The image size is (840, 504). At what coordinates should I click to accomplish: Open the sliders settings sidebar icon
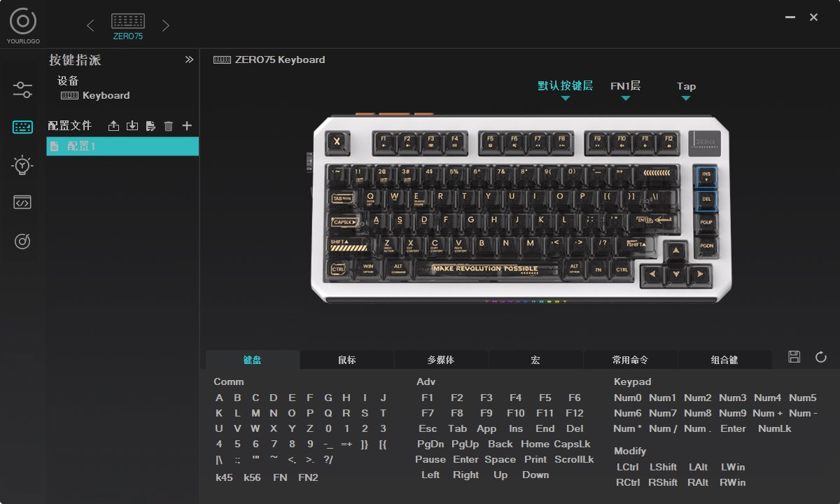point(22,90)
